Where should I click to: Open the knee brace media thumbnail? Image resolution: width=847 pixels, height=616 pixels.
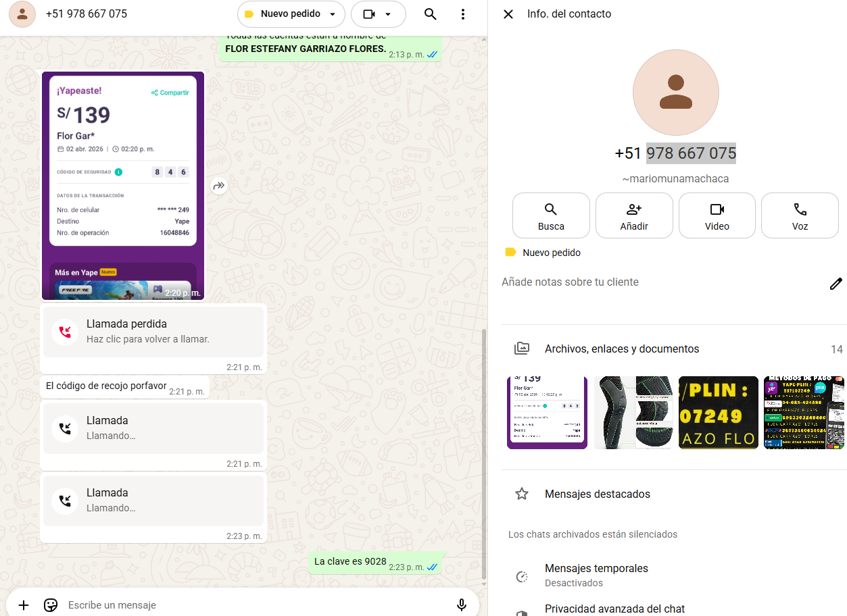[x=633, y=413]
